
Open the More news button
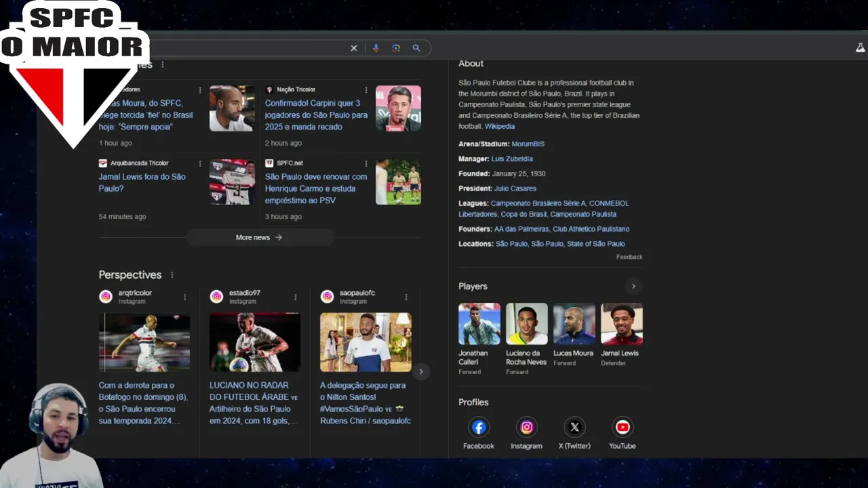pyautogui.click(x=259, y=237)
